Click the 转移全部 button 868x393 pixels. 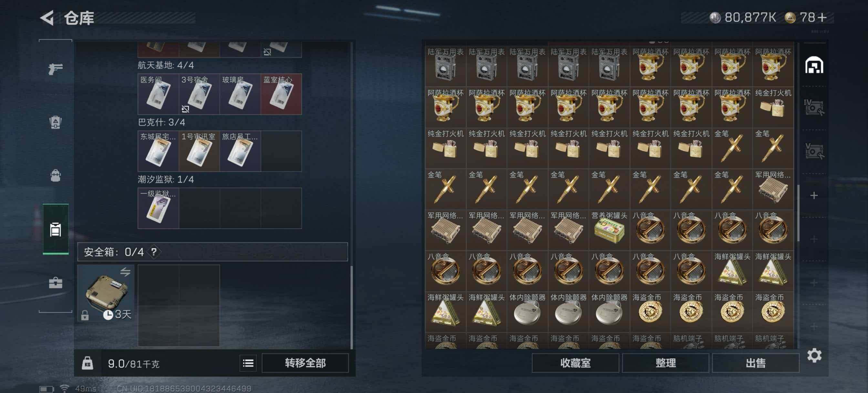305,363
